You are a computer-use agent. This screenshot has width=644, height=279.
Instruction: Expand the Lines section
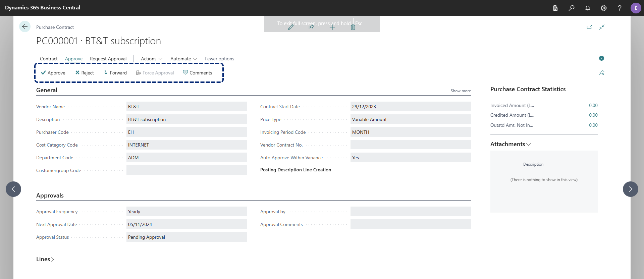pos(45,259)
